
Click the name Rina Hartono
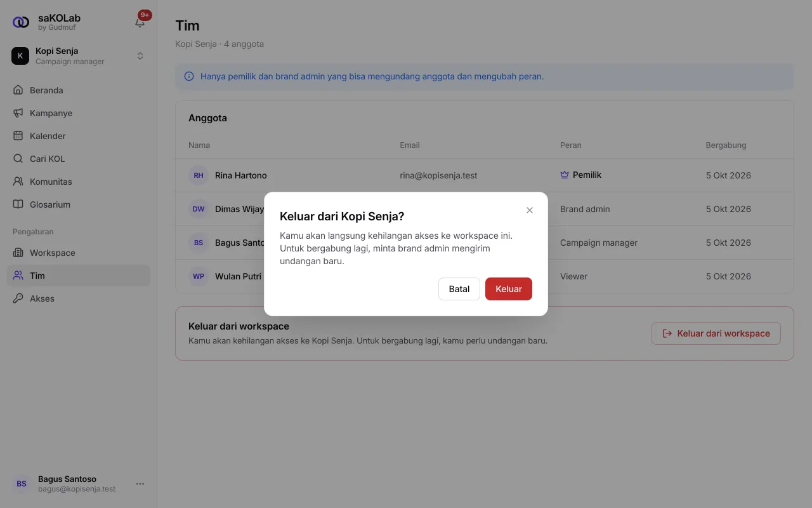[241, 175]
